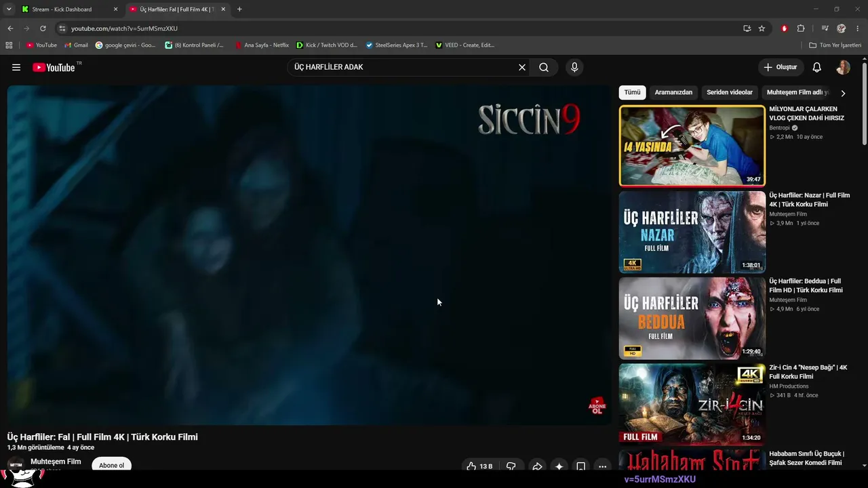Close the Stream - Kick Dashboard tab
Screen dimensions: 868x488
(x=115, y=9)
